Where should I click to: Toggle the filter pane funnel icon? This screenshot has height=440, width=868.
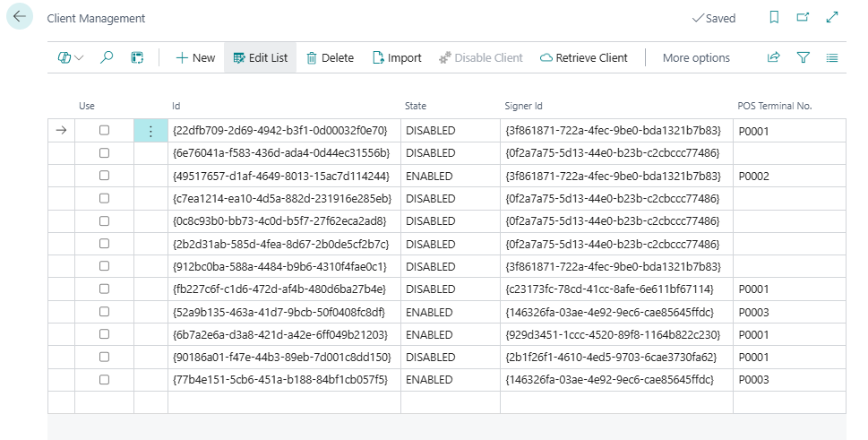tap(804, 57)
